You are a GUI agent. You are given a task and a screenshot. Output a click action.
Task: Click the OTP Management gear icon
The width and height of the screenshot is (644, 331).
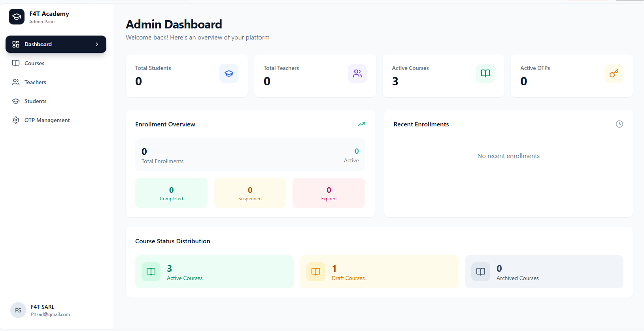click(x=16, y=120)
